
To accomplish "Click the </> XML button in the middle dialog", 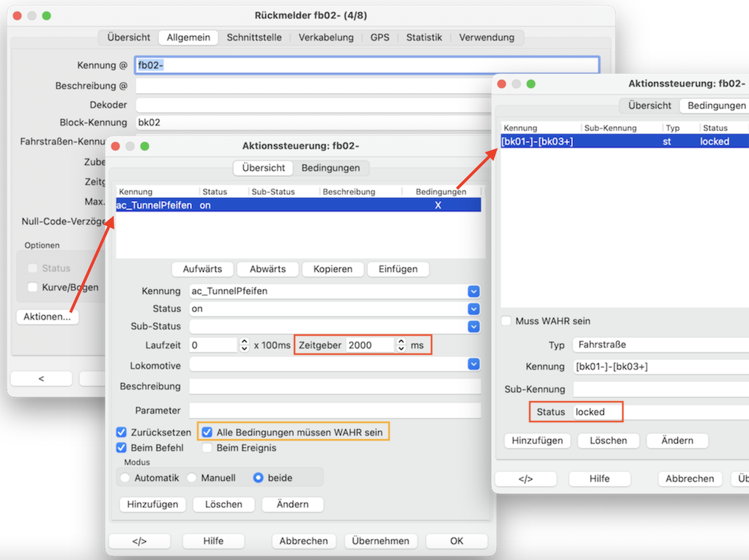I will click(139, 541).
